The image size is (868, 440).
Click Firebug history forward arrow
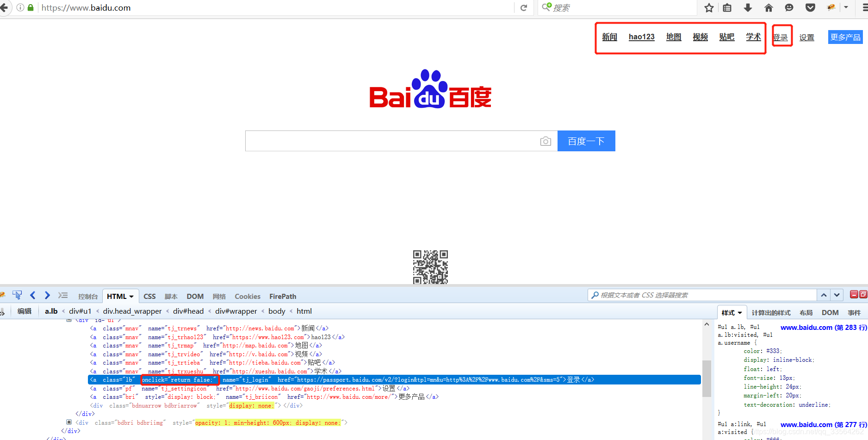(47, 295)
